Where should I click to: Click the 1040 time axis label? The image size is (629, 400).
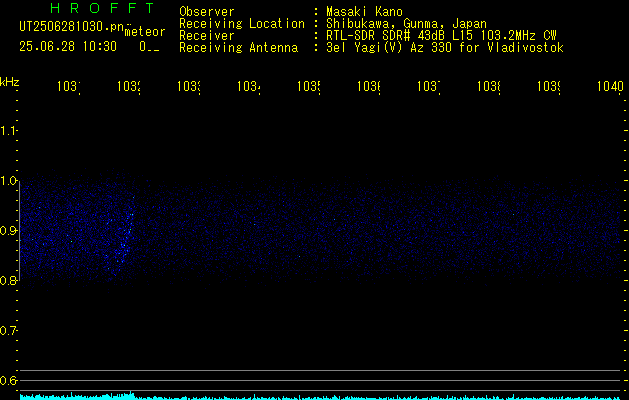tap(610, 86)
